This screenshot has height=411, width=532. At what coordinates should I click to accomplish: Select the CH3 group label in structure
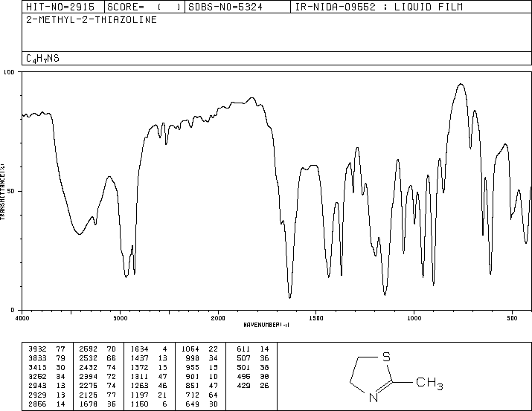click(x=429, y=383)
